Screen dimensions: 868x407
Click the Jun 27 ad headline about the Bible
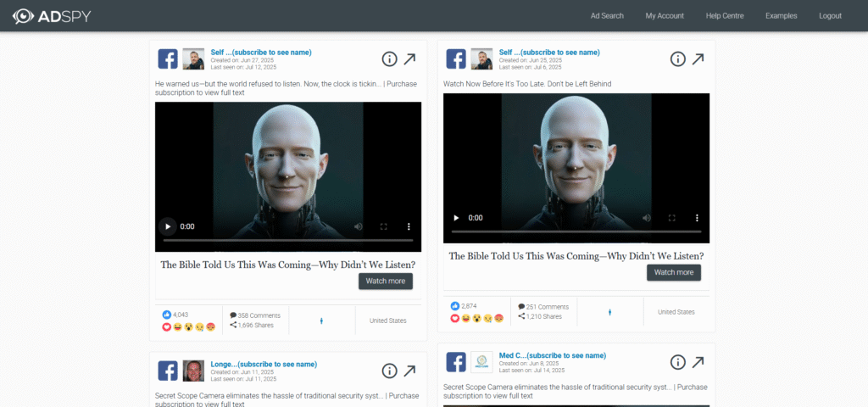click(x=288, y=265)
